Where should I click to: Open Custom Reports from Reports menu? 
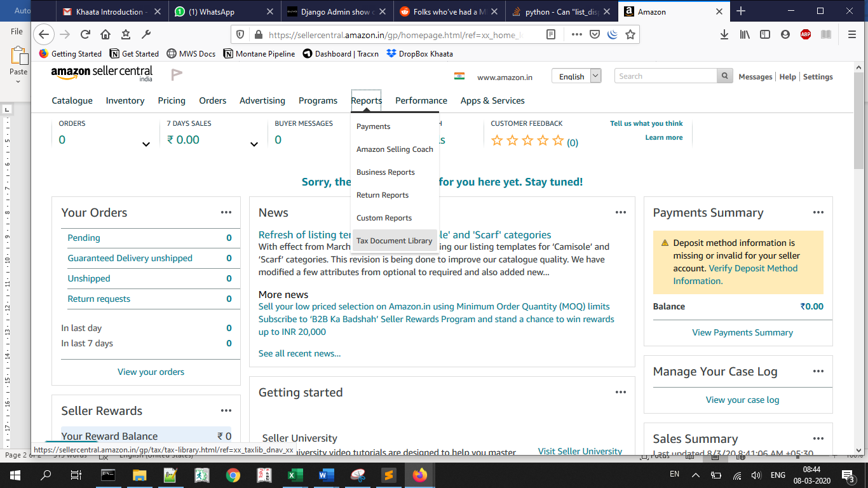384,218
